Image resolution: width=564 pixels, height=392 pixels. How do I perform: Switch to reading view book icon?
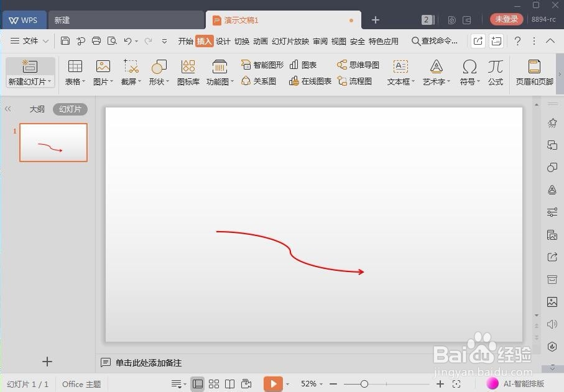click(x=229, y=384)
